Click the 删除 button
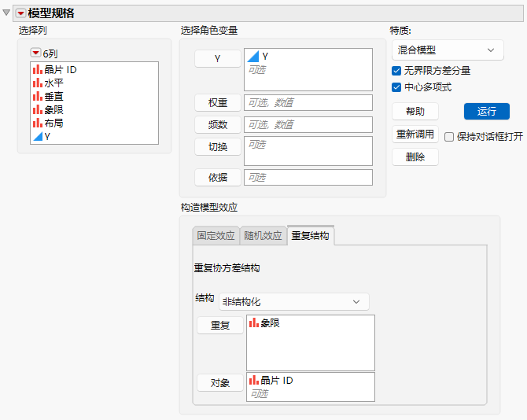The height and width of the screenshot is (420, 527). pos(415,157)
